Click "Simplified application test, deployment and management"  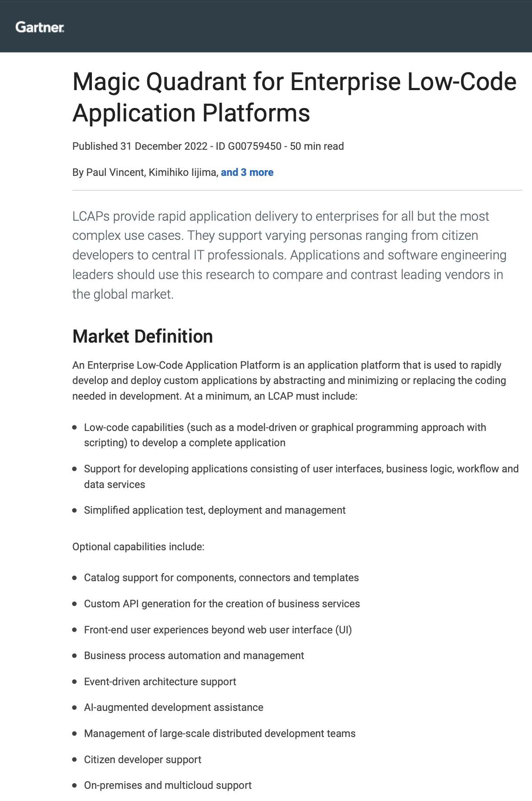pos(215,510)
